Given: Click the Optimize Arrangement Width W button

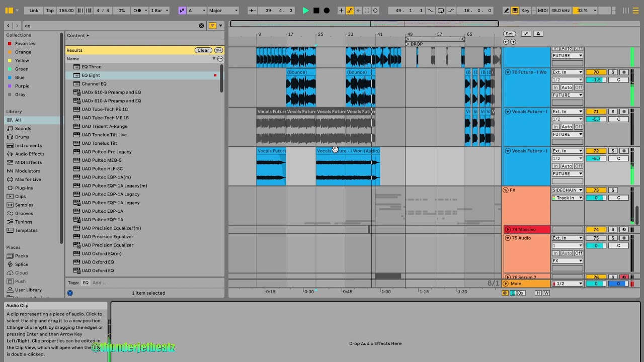Looking at the screenshot, I should pos(546,293).
